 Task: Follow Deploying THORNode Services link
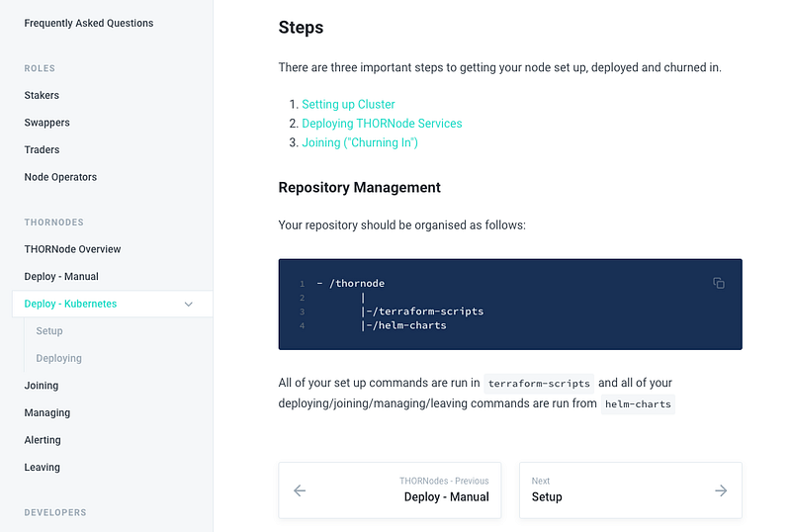(382, 124)
